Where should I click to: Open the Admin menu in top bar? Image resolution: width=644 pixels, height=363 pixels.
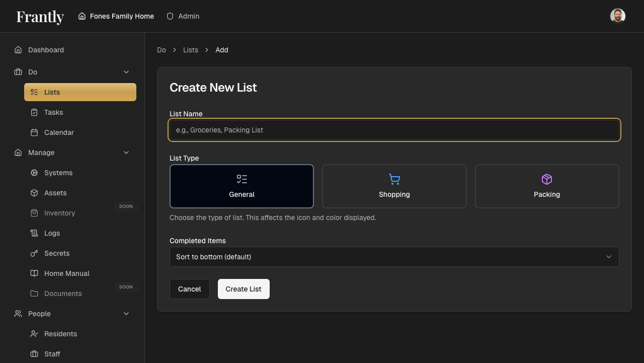(183, 16)
